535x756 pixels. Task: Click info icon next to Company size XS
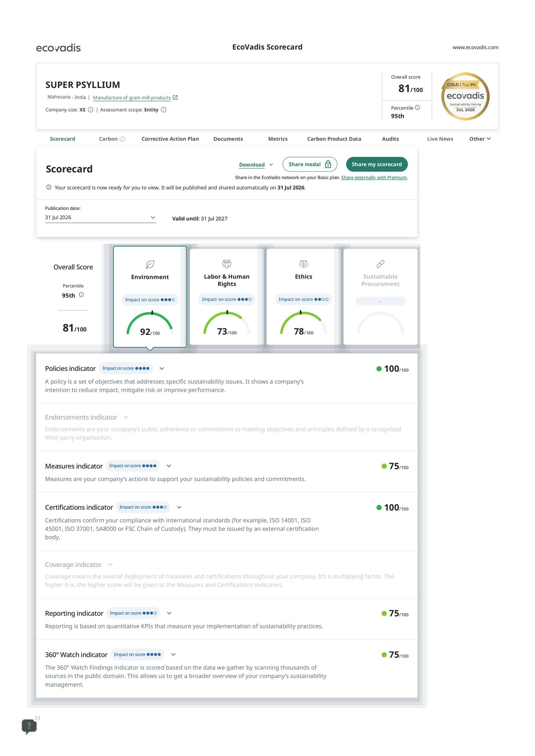pos(91,110)
